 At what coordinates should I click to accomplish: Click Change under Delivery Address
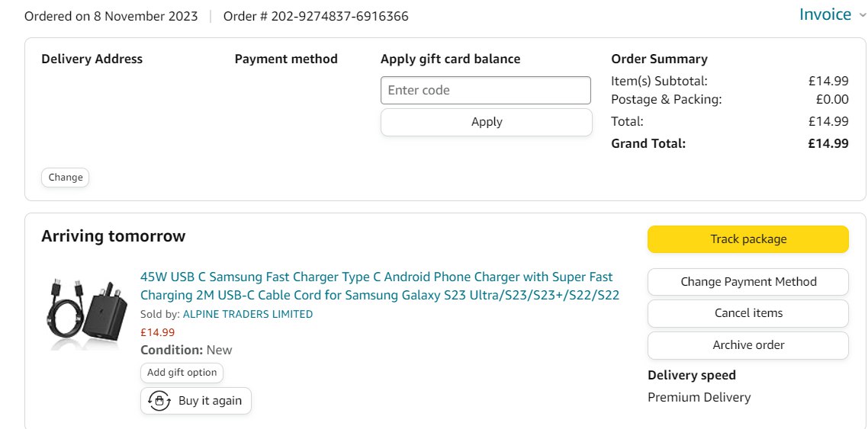click(65, 178)
